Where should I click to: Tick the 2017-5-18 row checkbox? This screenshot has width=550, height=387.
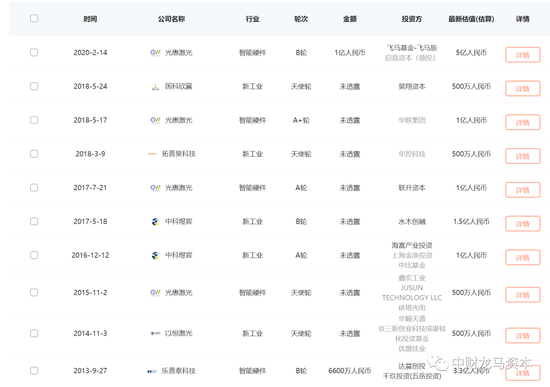click(34, 221)
